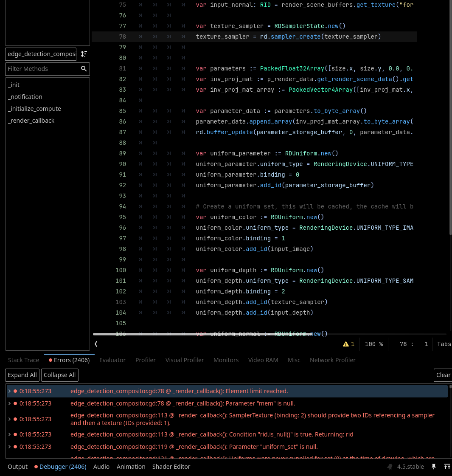
Task: Collapse the script panel with the left arrow
Action: click(96, 344)
